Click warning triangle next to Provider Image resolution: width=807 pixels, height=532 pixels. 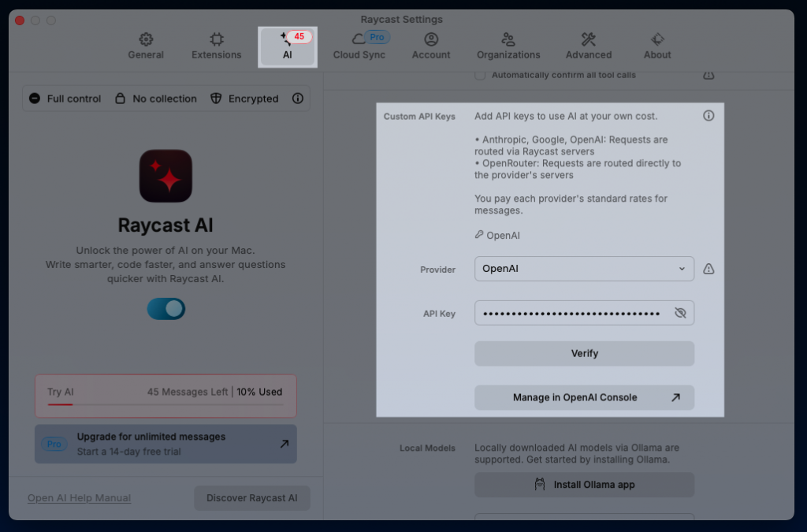click(708, 269)
